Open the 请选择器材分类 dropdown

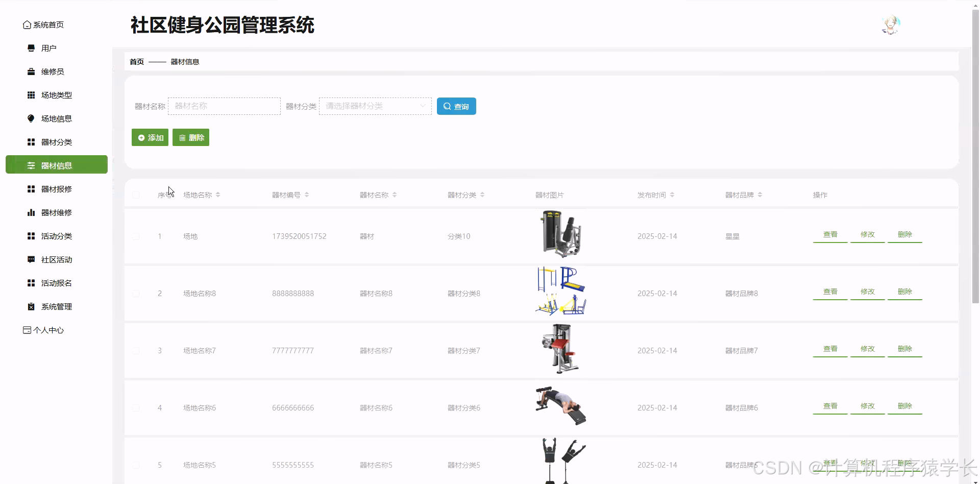pyautogui.click(x=375, y=106)
